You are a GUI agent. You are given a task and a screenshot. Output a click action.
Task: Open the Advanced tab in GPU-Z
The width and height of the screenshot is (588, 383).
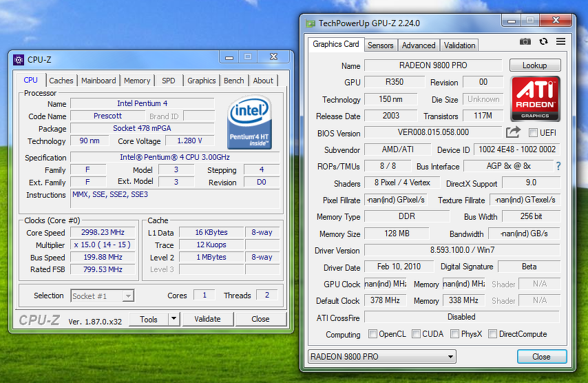coord(419,45)
